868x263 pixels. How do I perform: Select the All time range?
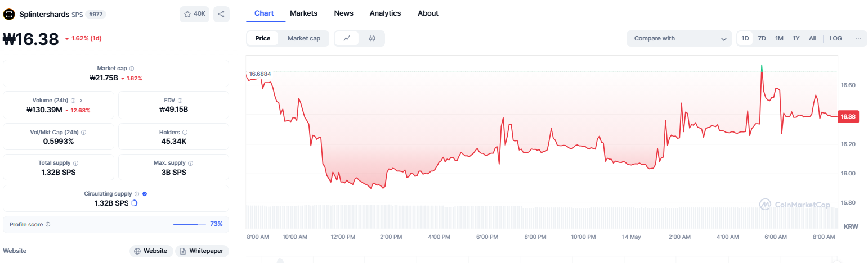813,38
